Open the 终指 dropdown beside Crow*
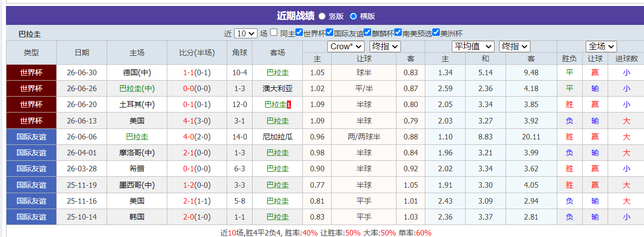Screen dimensions: 644x237 tap(385, 46)
